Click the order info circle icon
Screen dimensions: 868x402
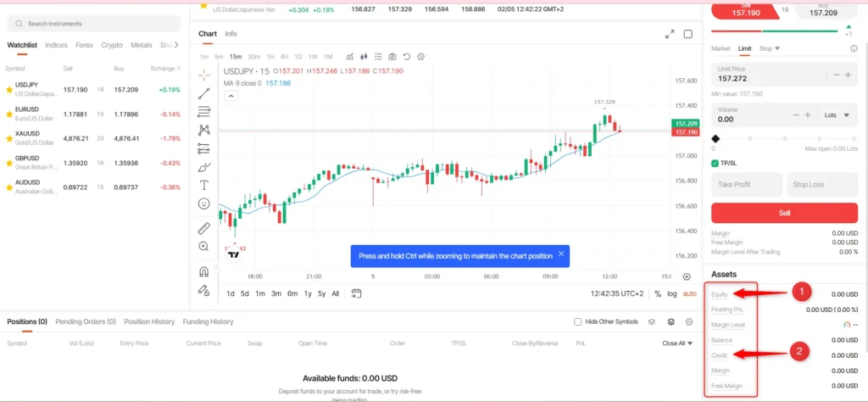coord(854,48)
